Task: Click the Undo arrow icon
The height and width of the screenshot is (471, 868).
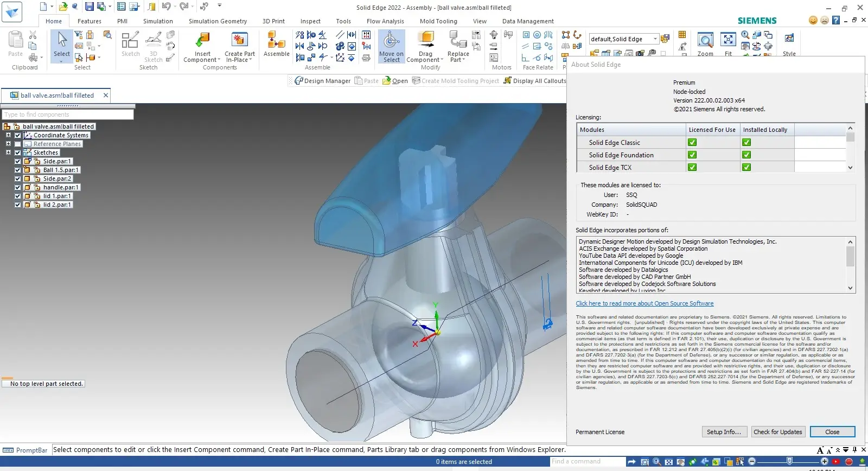Action: coord(166,7)
